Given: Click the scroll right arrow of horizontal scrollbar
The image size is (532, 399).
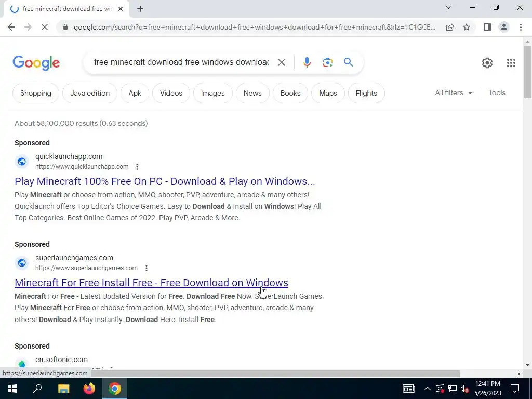Looking at the screenshot, I should click(518, 374).
